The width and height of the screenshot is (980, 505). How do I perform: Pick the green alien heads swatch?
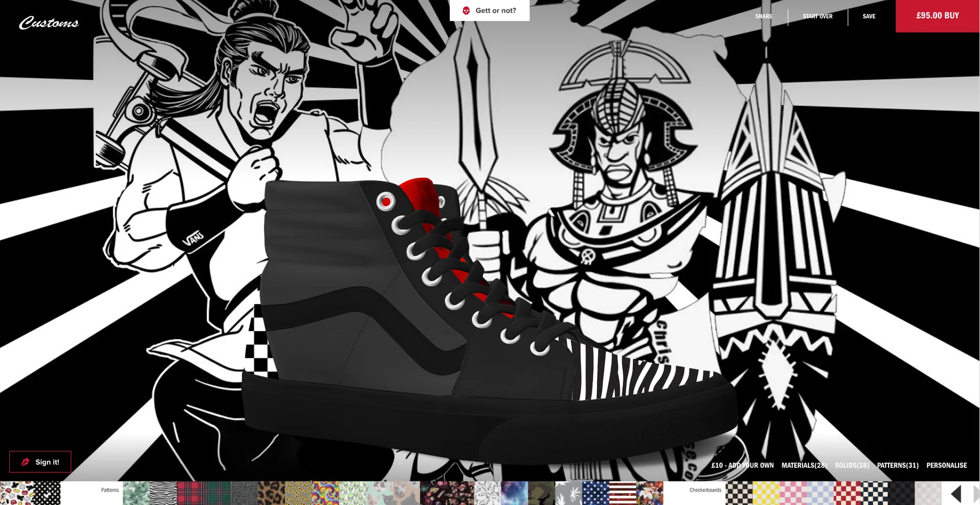point(353,493)
